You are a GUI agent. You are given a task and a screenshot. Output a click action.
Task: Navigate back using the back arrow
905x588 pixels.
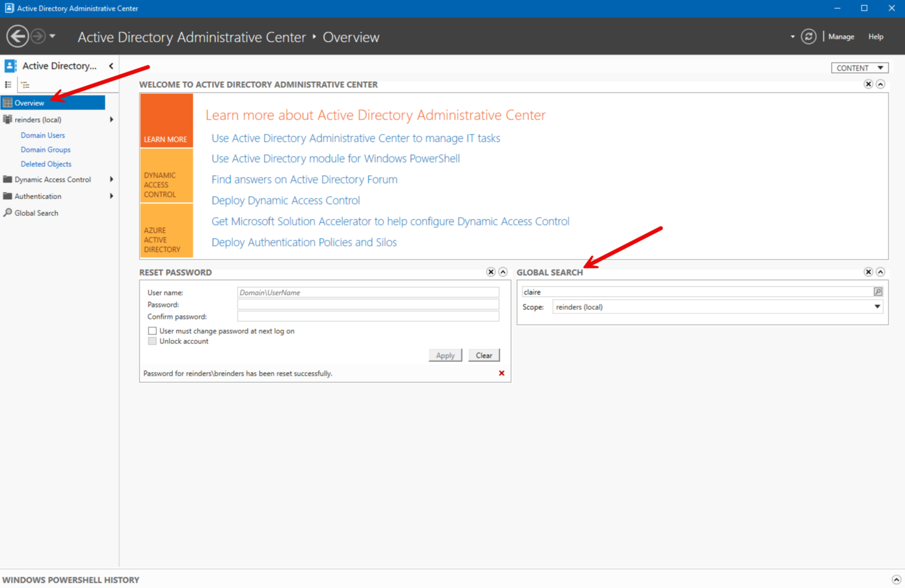[x=17, y=36]
